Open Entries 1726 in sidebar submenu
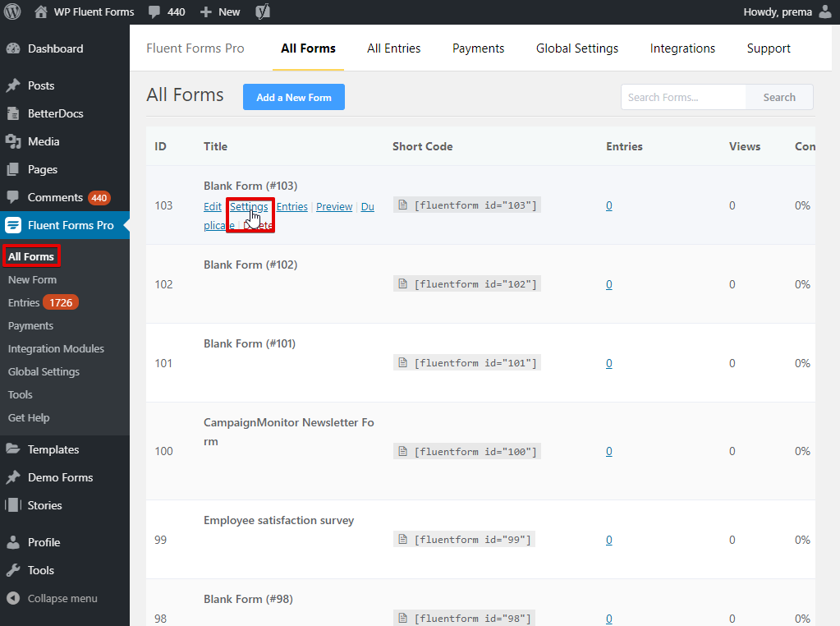Screen dimensions: 840x626 click(43, 302)
